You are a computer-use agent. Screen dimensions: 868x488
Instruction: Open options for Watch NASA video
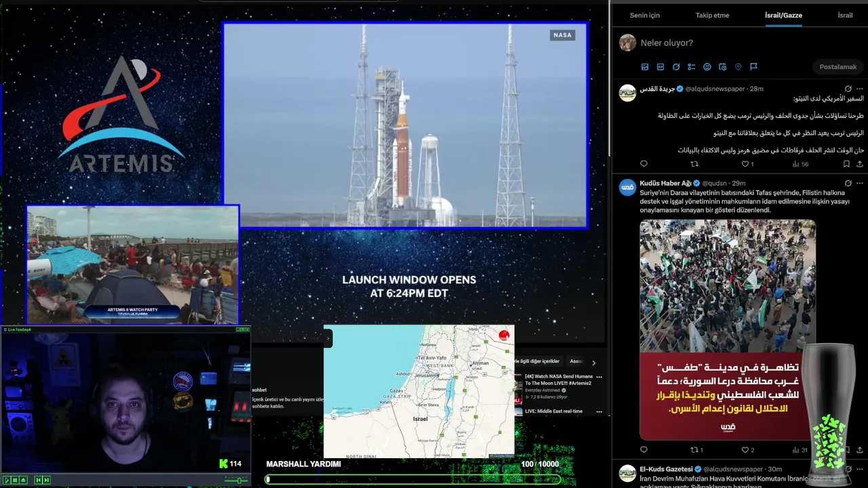pyautogui.click(x=599, y=377)
